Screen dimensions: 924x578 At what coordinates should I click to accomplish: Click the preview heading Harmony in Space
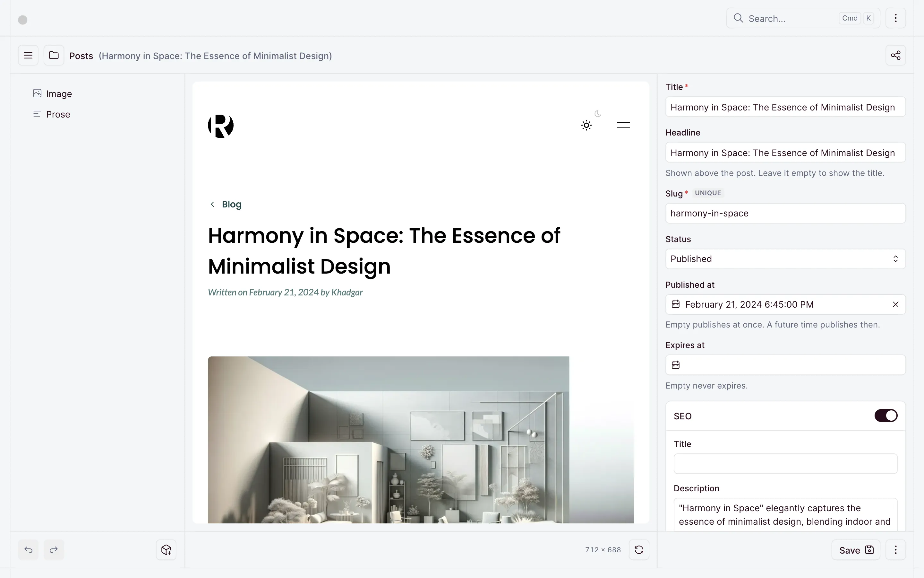point(384,251)
